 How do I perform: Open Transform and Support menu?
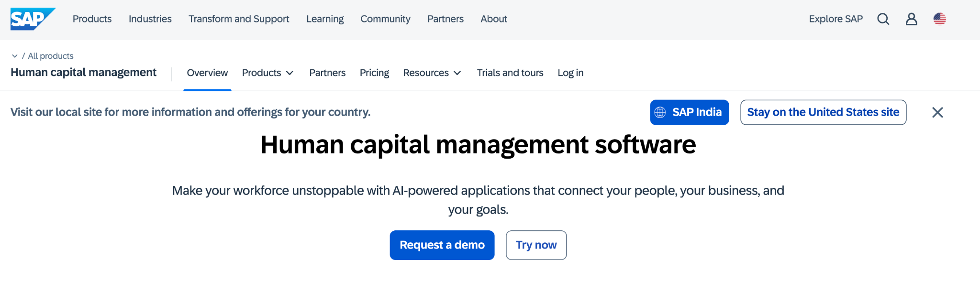tap(239, 19)
